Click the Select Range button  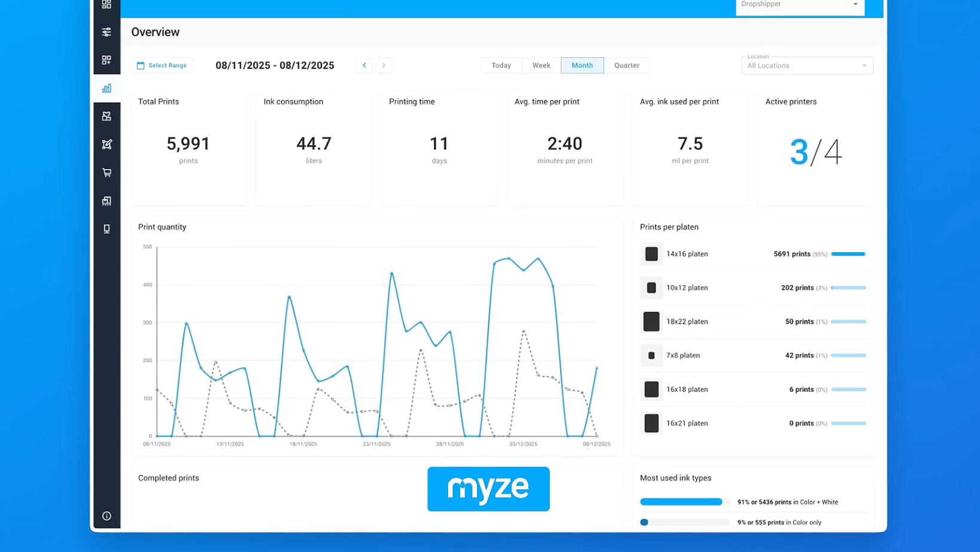(162, 66)
